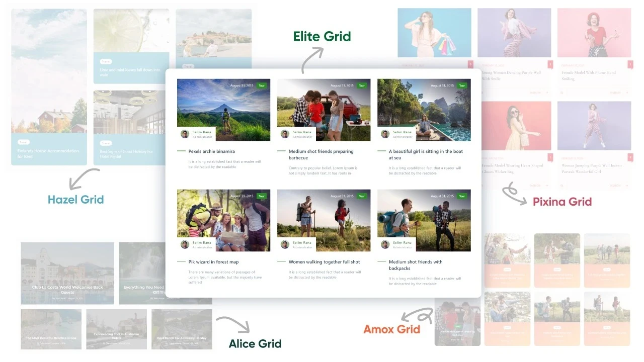Open 'Pik wizard in forest map' post title

[213, 262]
